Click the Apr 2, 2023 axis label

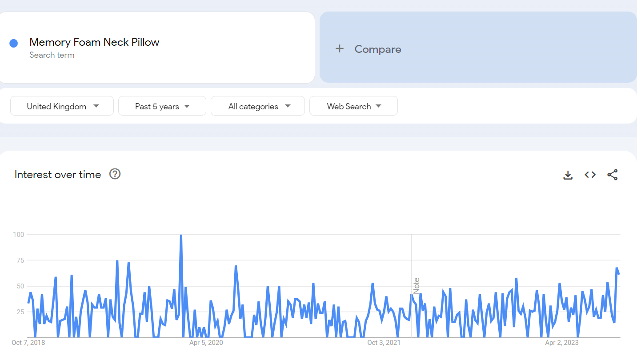click(562, 343)
